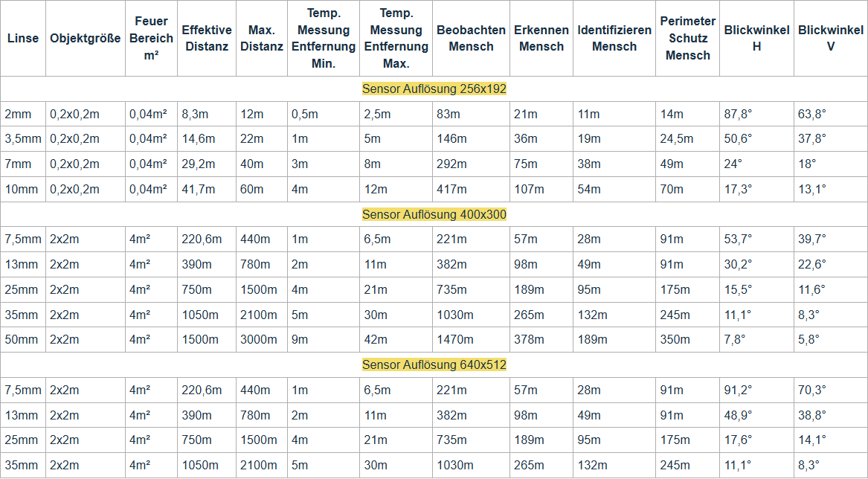Select the Erkennen Mensch header cell
Viewport: 868px width, 479px height.
[541, 38]
